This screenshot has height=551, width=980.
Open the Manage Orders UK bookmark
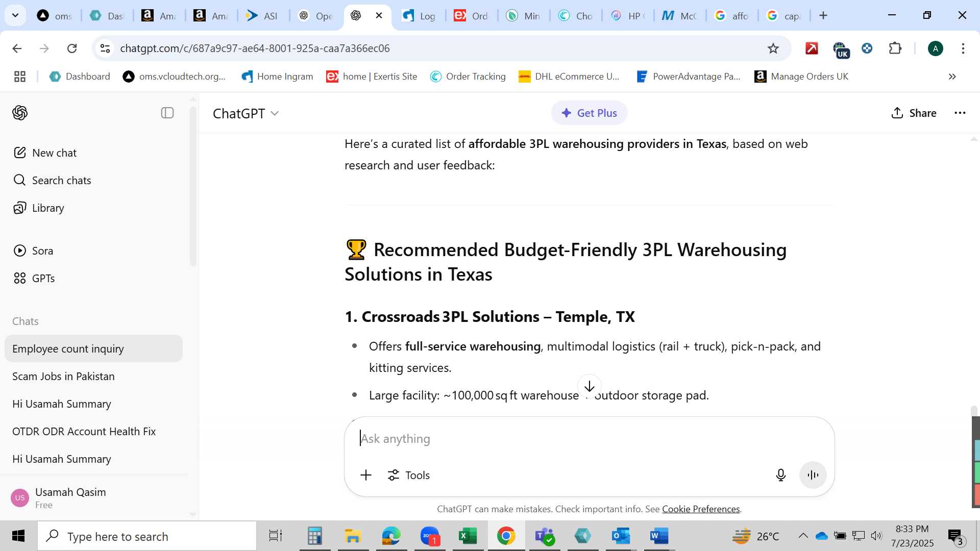(801, 77)
